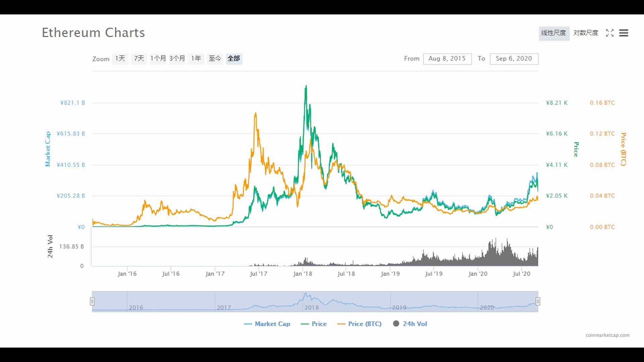644x362 pixels.
Task: Click ¥205.28 B market cap axis label
Action: 71,196
